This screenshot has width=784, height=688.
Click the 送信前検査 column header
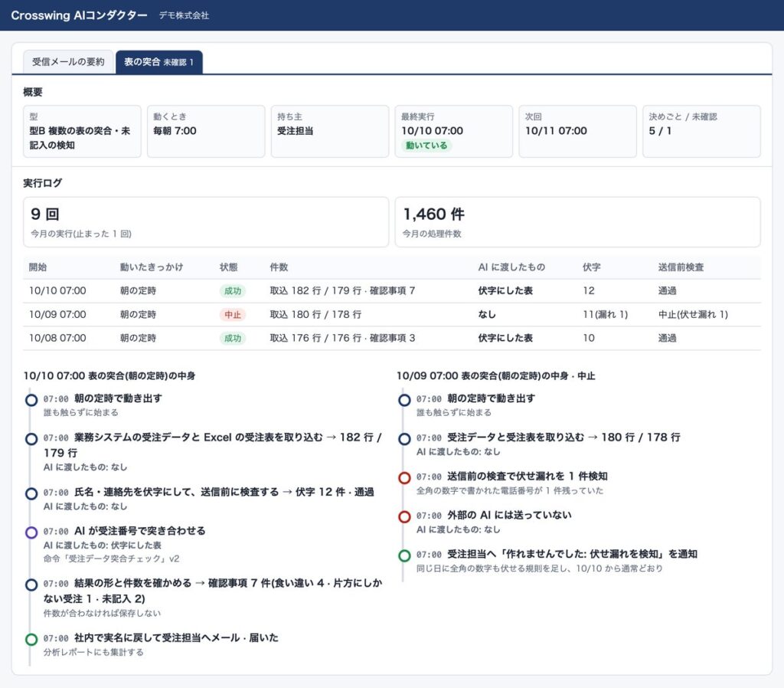tap(681, 267)
